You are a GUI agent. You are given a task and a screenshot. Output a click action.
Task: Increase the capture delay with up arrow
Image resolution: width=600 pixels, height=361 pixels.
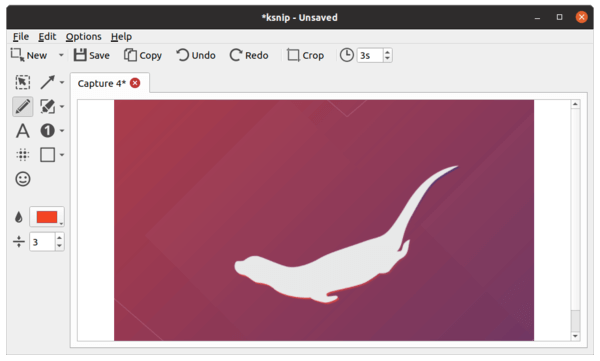coord(387,52)
